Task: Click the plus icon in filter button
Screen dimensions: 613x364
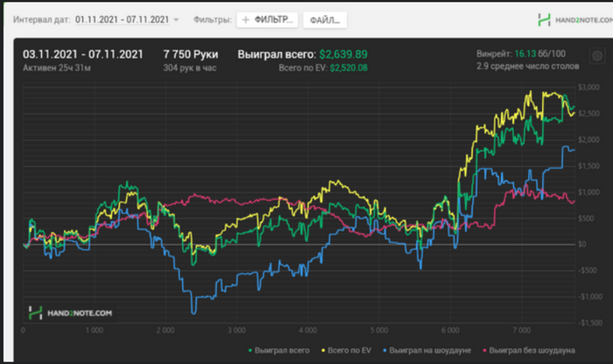Action: click(246, 20)
